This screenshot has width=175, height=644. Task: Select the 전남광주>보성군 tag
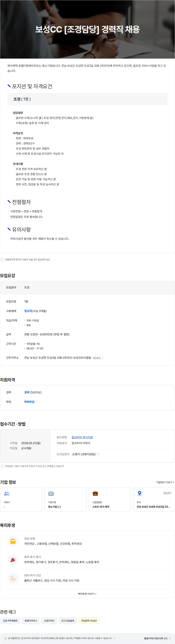(x=89, y=621)
